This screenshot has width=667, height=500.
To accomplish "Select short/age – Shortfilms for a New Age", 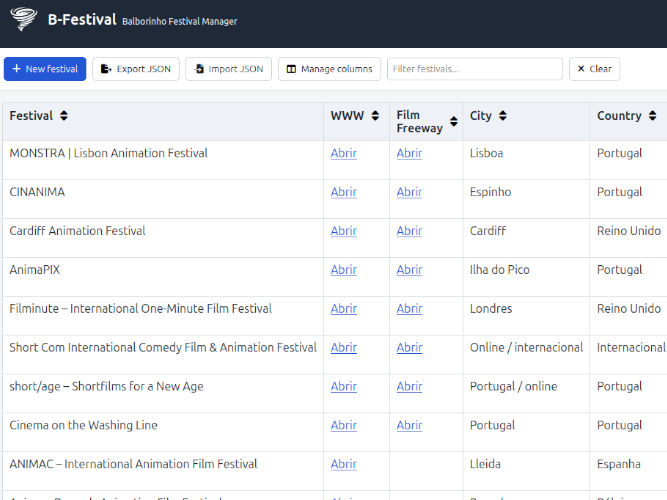I will point(106,386).
